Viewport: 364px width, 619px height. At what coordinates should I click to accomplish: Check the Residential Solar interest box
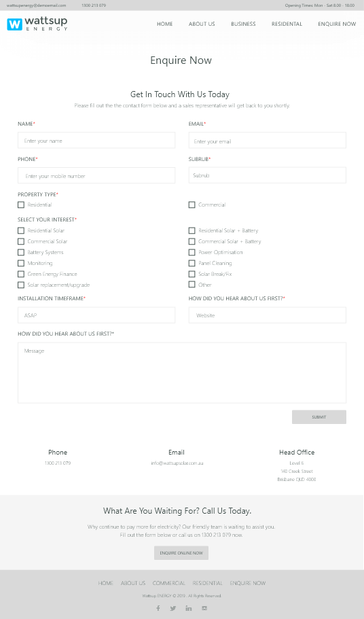click(x=21, y=230)
